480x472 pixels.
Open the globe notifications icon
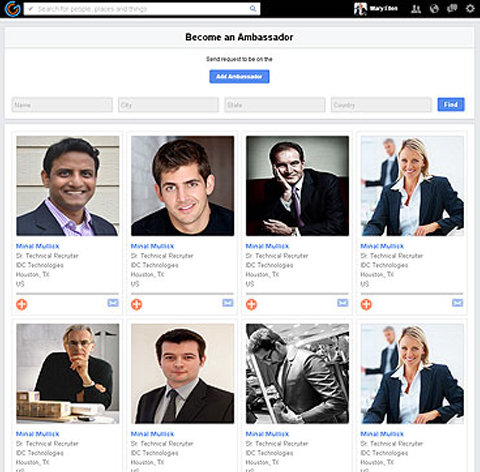(x=434, y=9)
